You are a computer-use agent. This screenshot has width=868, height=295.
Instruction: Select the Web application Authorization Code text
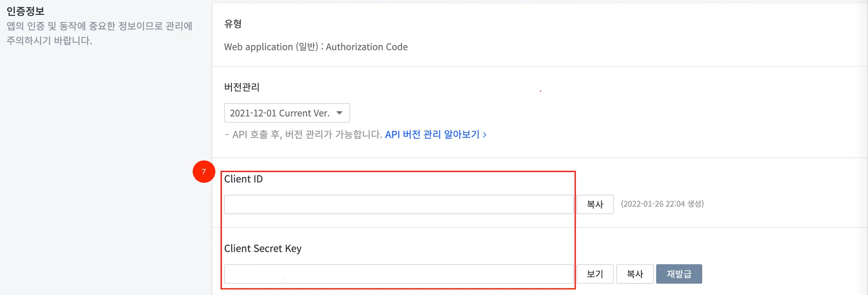[316, 47]
